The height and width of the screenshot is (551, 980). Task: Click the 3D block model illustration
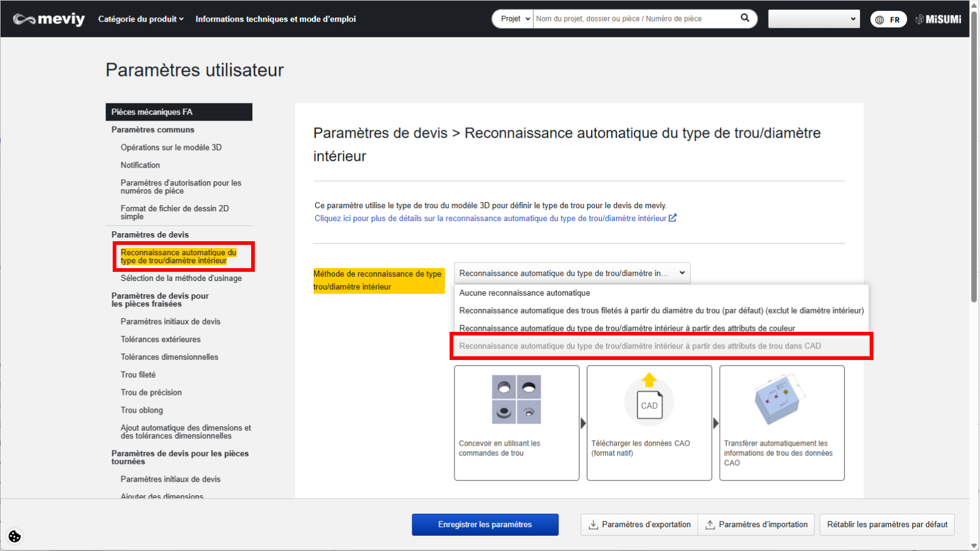point(780,400)
